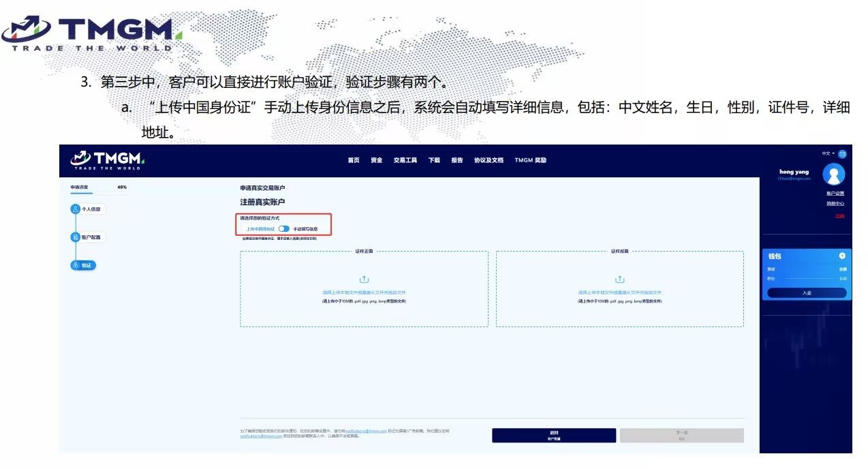Open 协议及文档 navigation item
Screen dimensions: 868x469
click(x=489, y=160)
